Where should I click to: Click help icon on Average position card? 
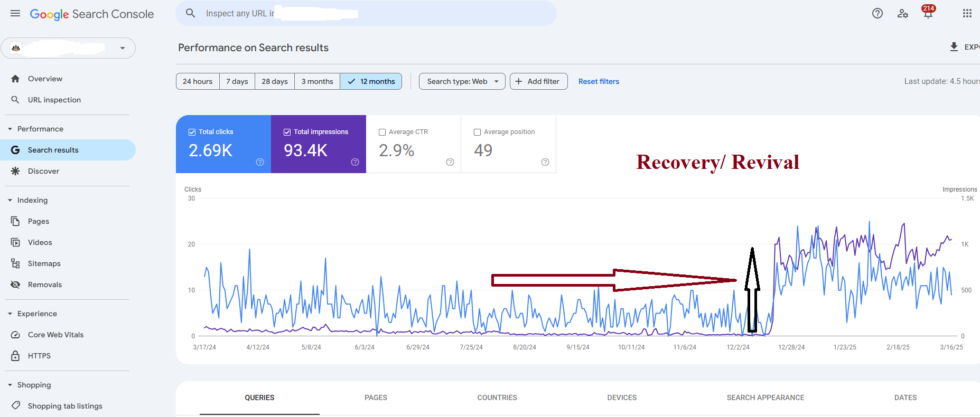point(545,162)
